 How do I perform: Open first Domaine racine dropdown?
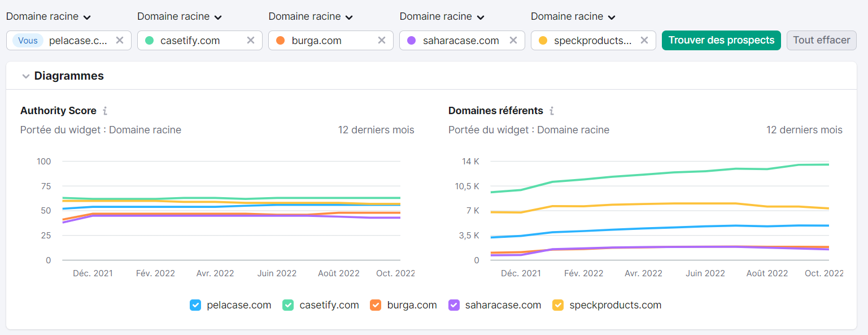pos(48,17)
